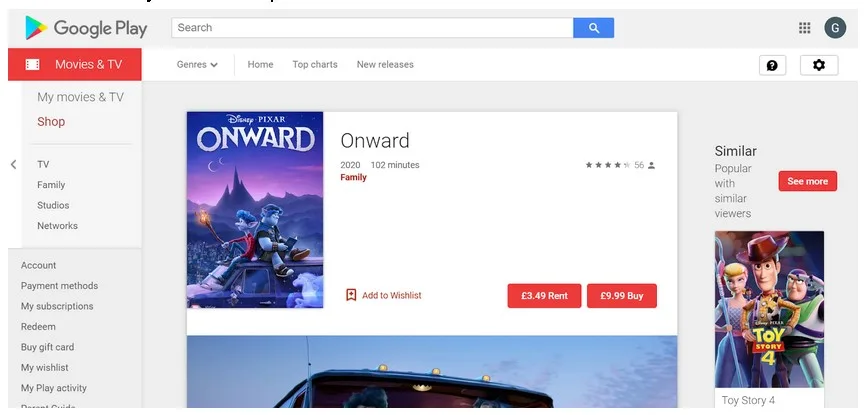Open the account avatar G

(x=835, y=28)
